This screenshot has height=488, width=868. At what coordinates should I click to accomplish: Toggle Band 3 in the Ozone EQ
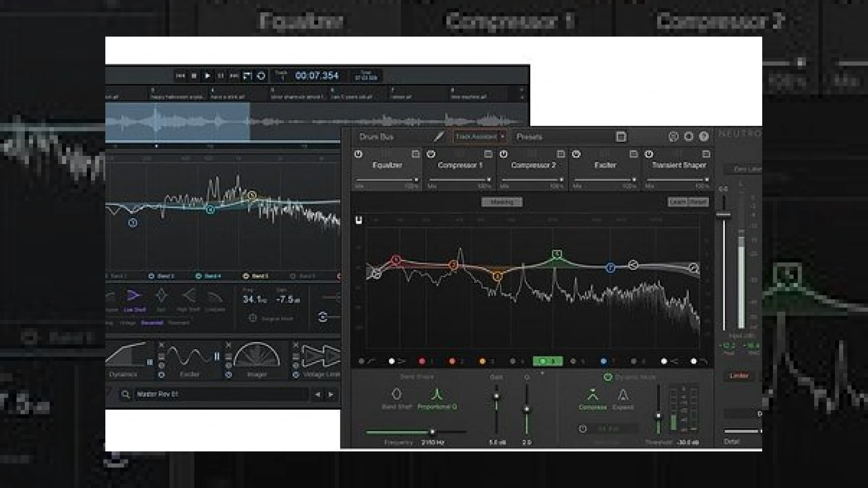click(x=161, y=276)
